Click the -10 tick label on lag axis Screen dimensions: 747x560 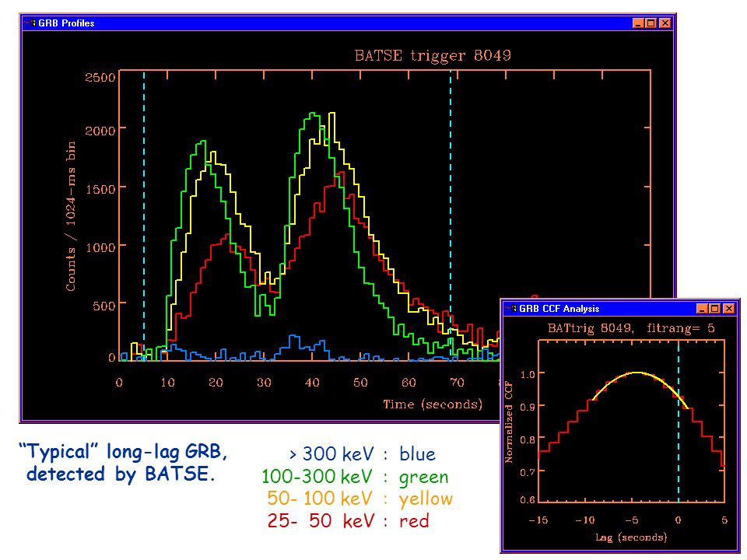[x=585, y=520]
